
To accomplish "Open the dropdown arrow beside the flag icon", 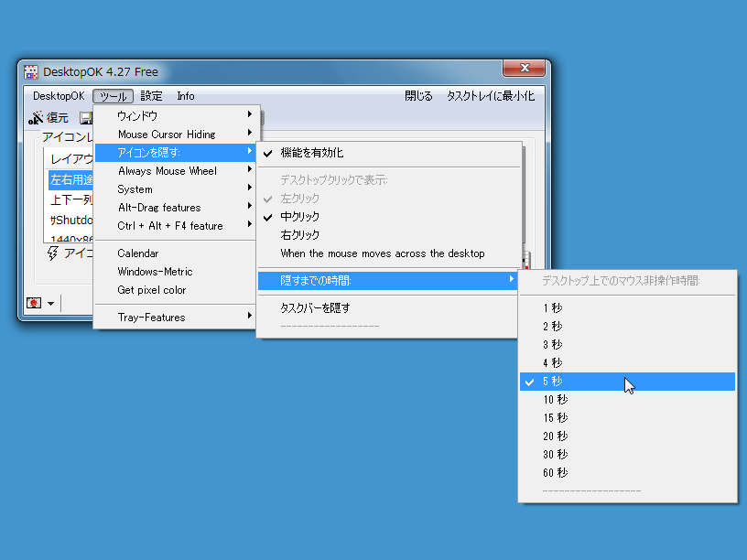I will click(50, 304).
